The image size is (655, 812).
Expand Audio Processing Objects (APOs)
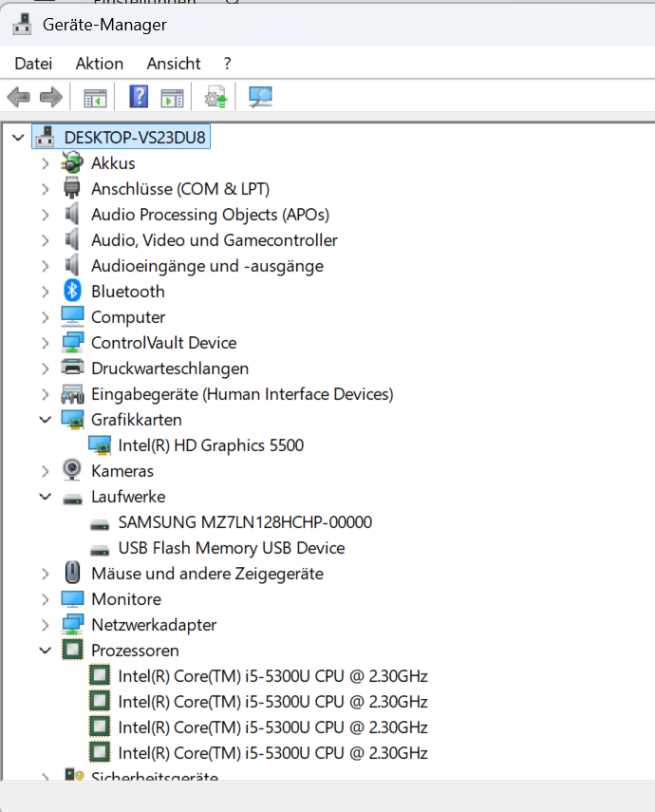pyautogui.click(x=45, y=215)
